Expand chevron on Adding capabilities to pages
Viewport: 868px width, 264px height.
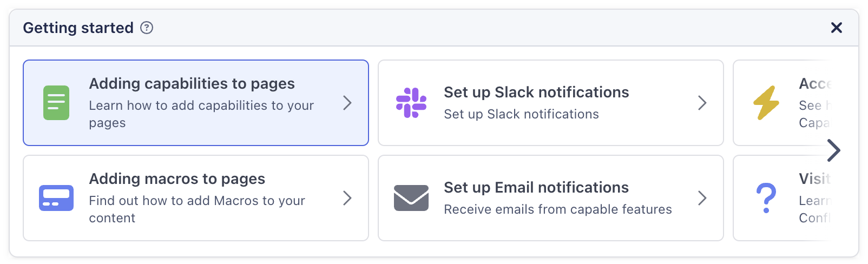[347, 103]
